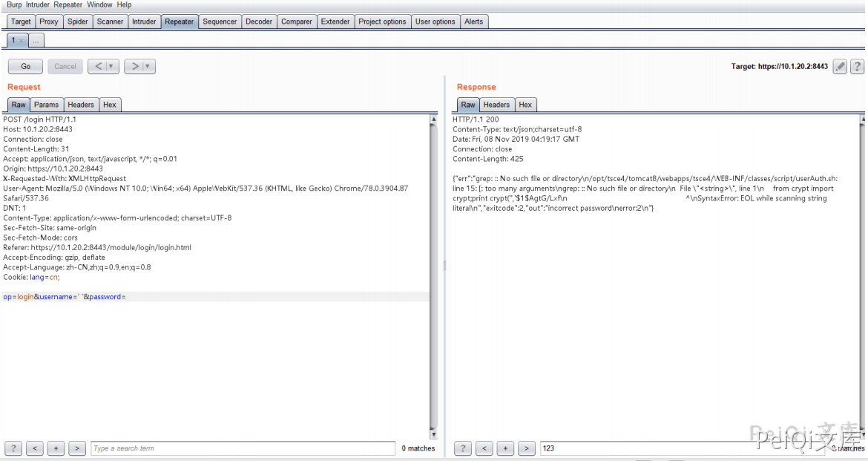868x461 pixels.
Task: Show the Hex view of the Response
Action: [x=525, y=105]
